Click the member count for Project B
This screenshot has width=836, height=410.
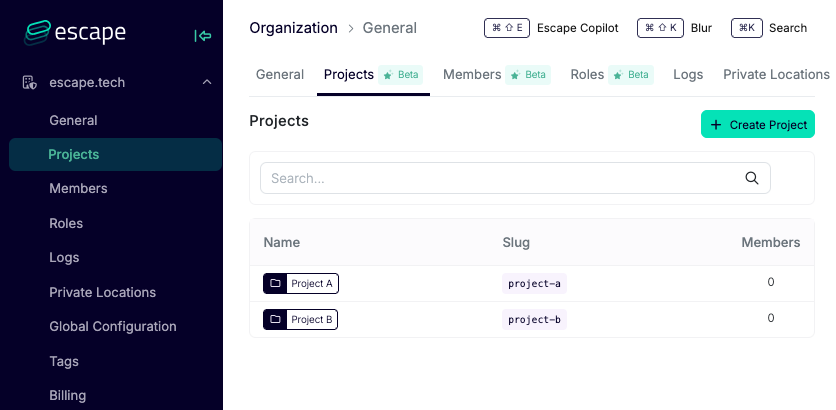pos(771,318)
